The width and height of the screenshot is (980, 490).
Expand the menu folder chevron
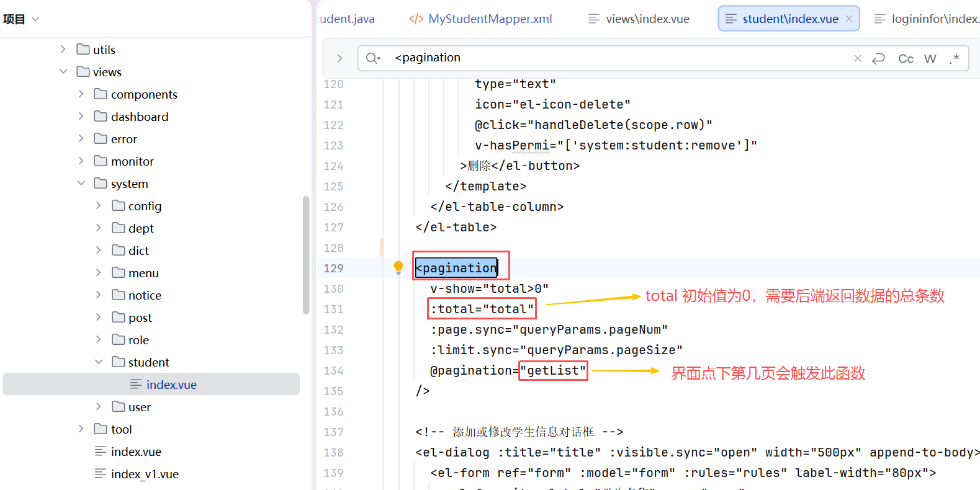(98, 272)
